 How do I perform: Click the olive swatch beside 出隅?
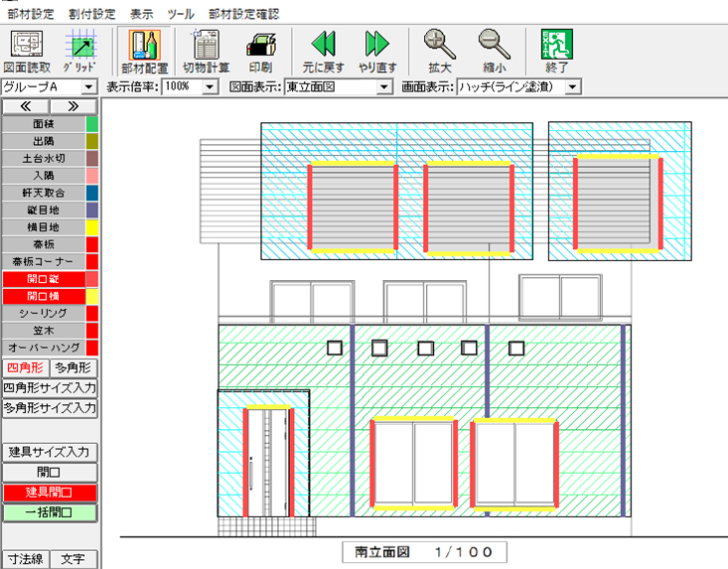coord(92,141)
